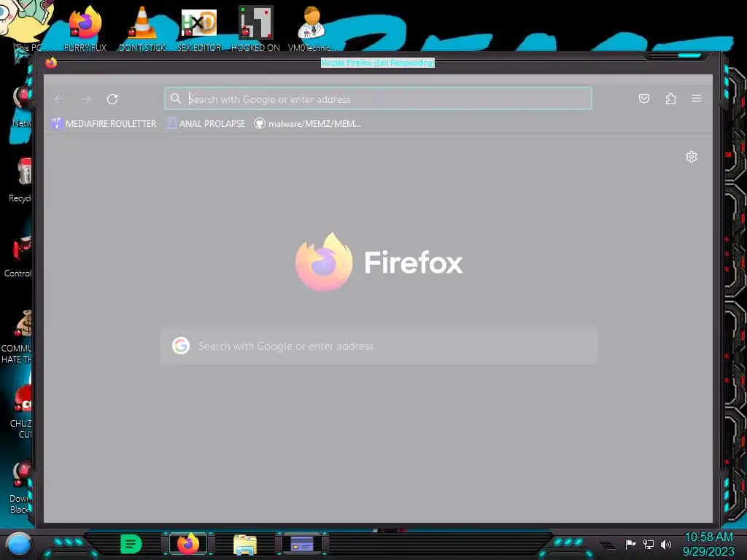Viewport: 747px width, 560px height.
Task: Click the network tray icon
Action: tap(649, 544)
